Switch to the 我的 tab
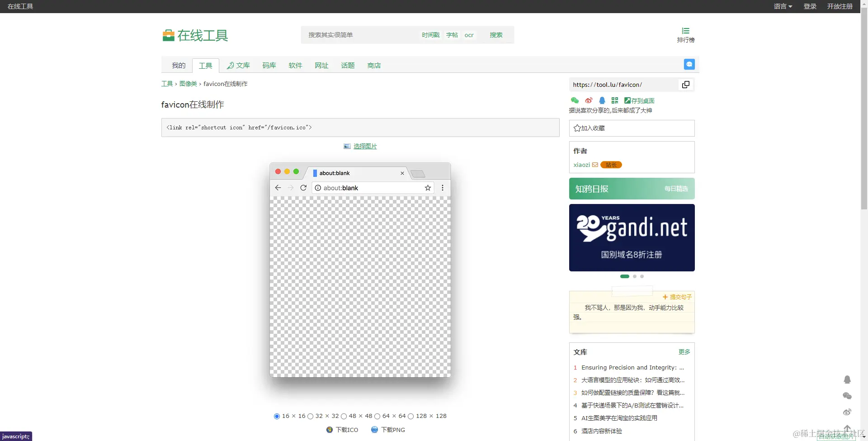The width and height of the screenshot is (868, 441). coord(179,66)
